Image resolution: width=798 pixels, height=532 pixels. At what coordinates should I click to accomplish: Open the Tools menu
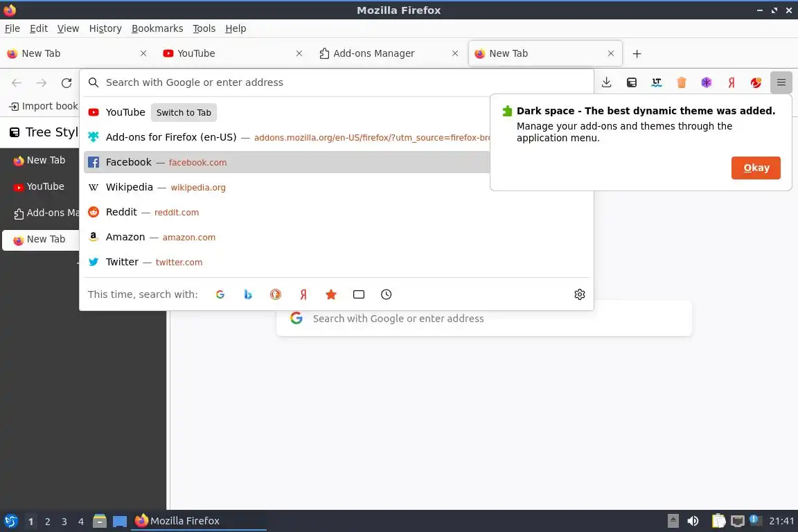(204, 28)
